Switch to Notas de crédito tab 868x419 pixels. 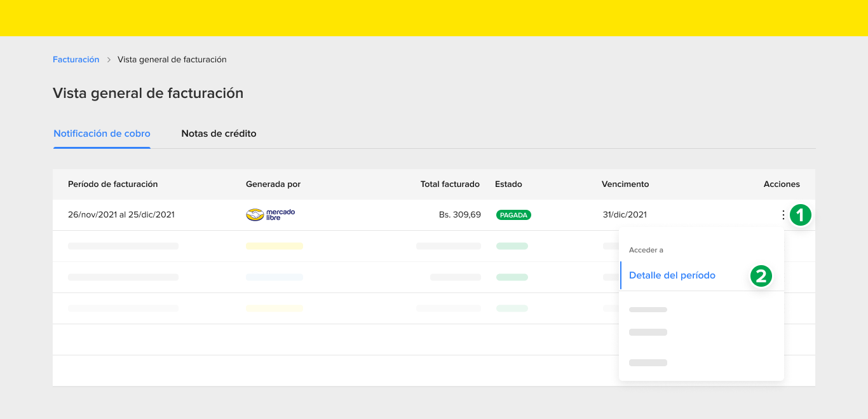click(x=219, y=134)
